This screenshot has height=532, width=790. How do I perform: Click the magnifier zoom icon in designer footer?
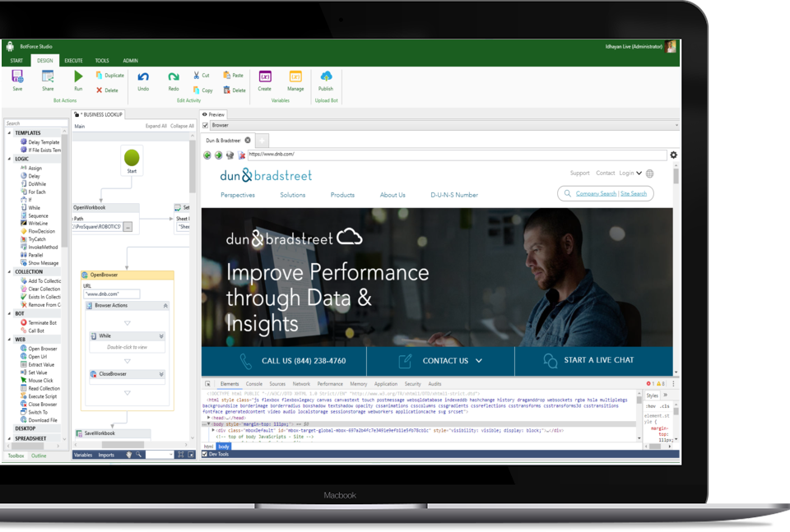click(x=138, y=455)
